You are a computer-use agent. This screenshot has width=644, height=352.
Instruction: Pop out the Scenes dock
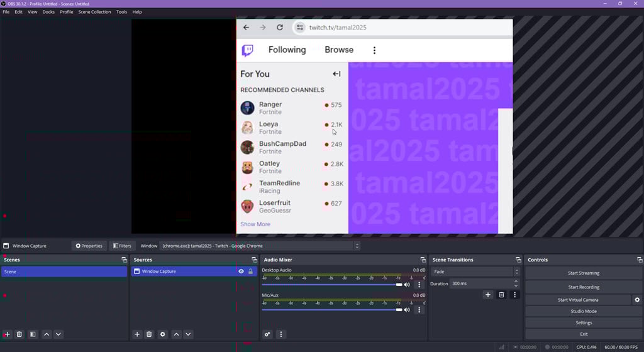(124, 260)
